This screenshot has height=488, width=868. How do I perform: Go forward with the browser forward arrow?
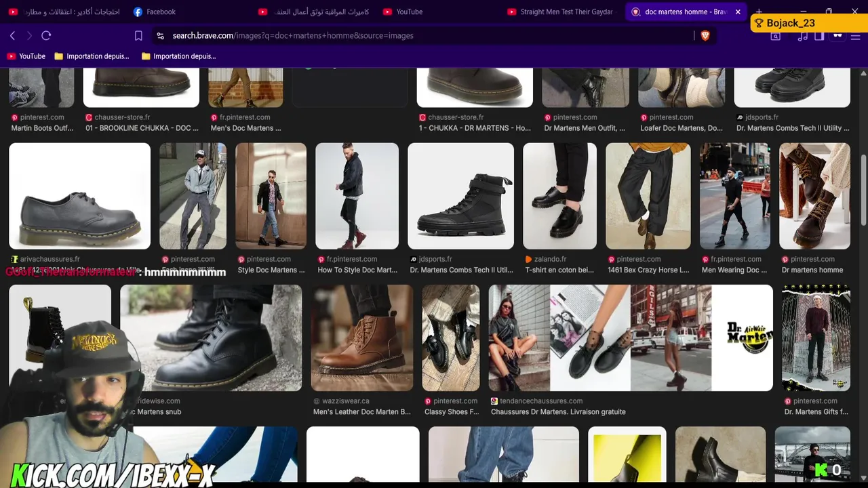(x=29, y=35)
